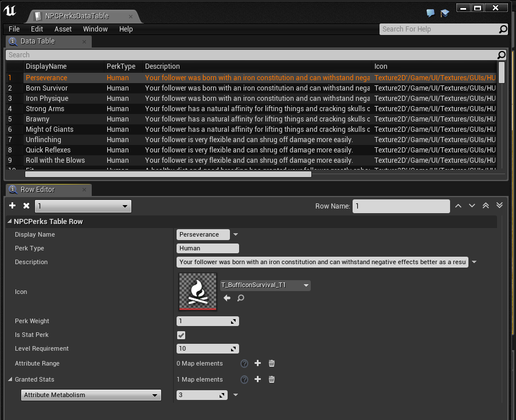Move row to bottom with double-down arrow

499,206
